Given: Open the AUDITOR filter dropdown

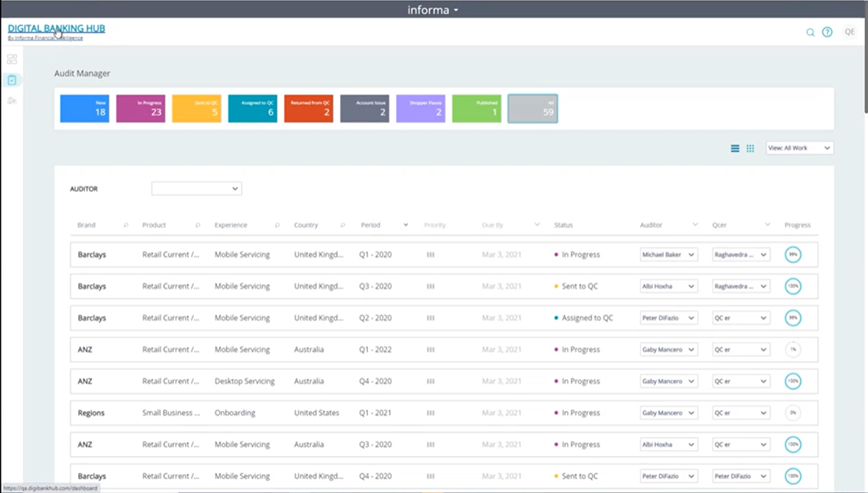Looking at the screenshot, I should (196, 189).
